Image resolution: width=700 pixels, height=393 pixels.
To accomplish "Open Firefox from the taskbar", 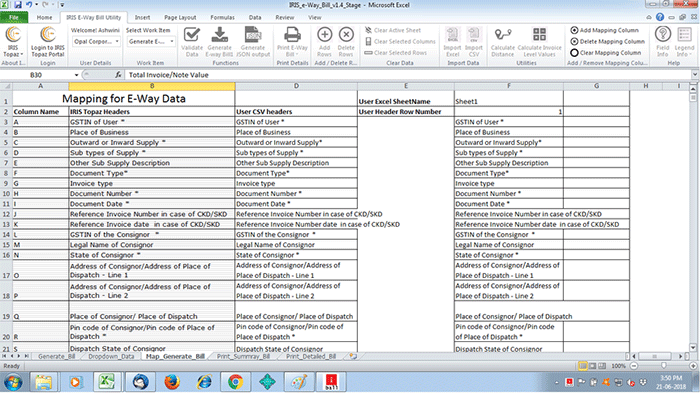I will (x=171, y=382).
